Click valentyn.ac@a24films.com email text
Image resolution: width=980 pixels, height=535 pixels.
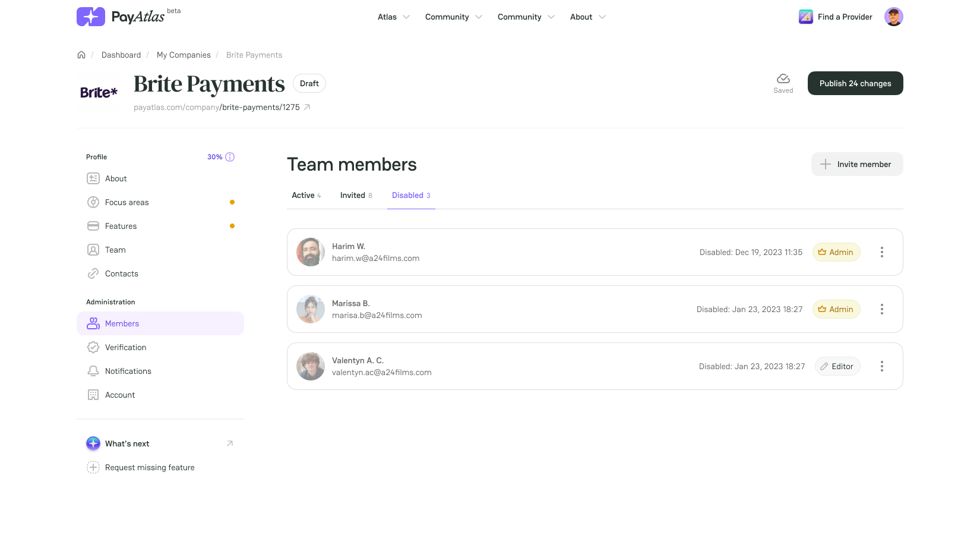pyautogui.click(x=382, y=372)
